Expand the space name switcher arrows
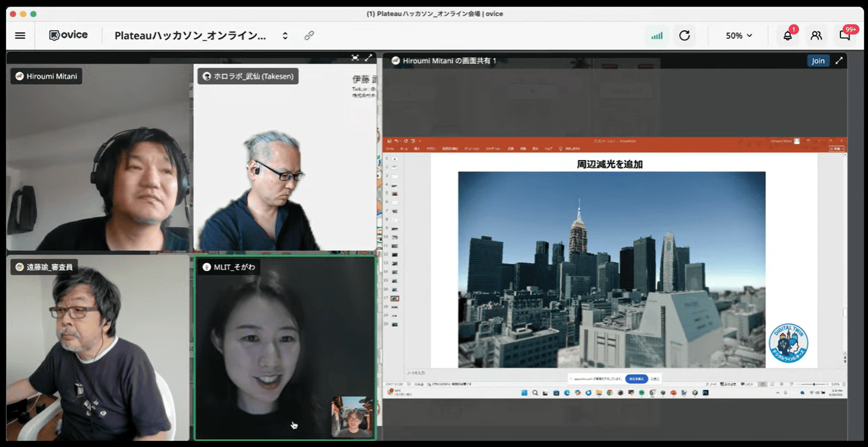Viewport: 868px width, 447px height. click(285, 36)
